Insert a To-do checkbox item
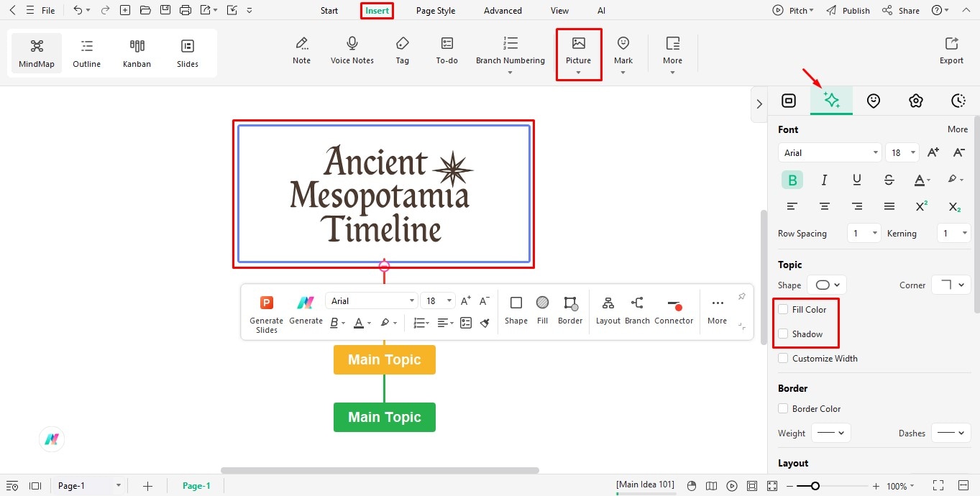Image resolution: width=980 pixels, height=496 pixels. (x=447, y=50)
